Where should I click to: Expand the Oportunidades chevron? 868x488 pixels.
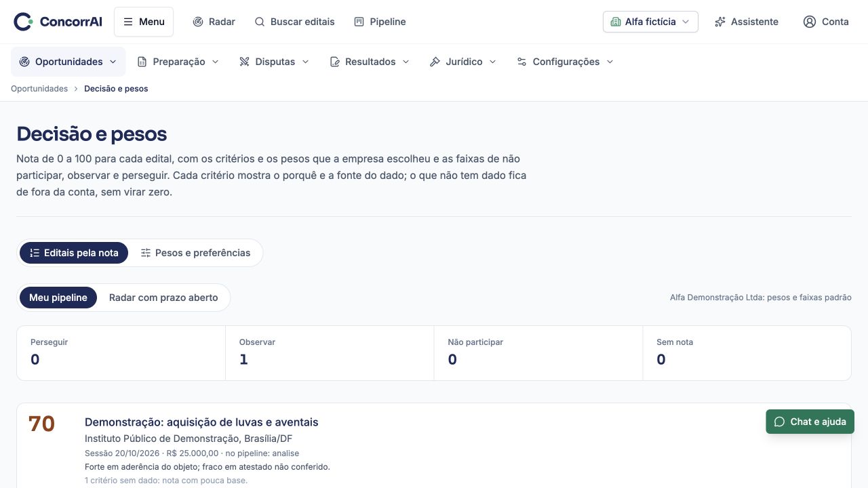click(113, 62)
